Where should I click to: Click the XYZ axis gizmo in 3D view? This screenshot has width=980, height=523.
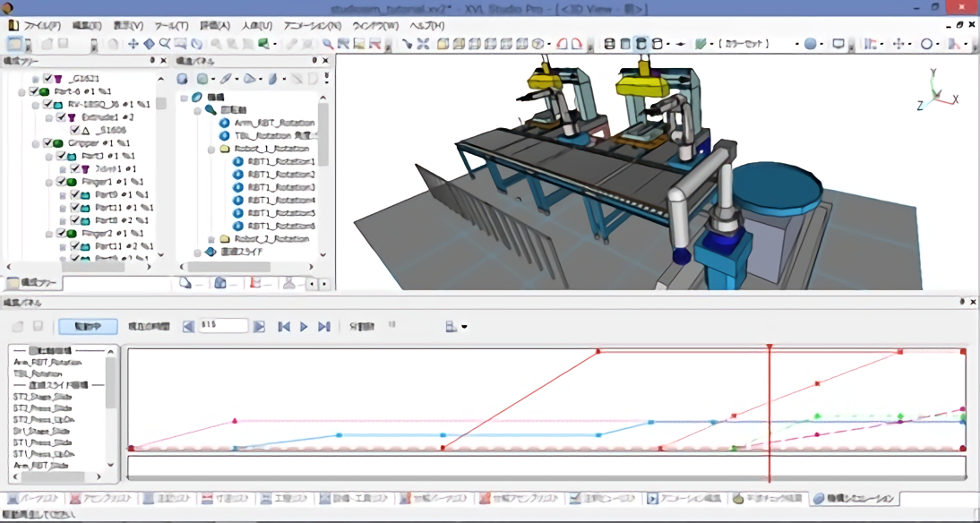tap(938, 90)
